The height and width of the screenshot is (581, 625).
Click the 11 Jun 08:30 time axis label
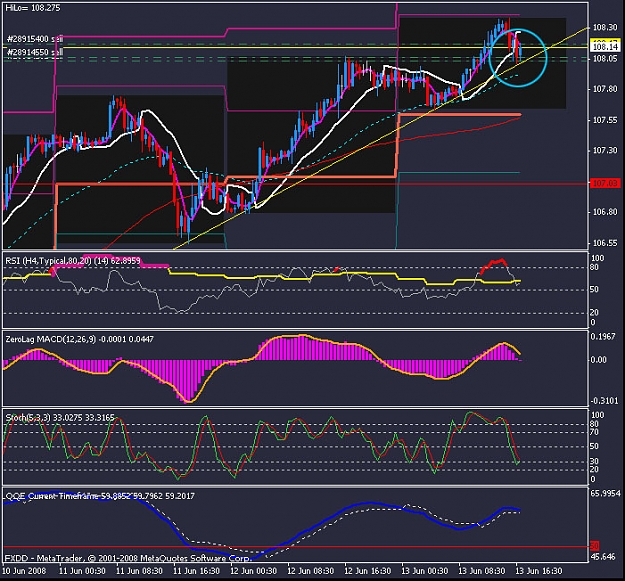[x=139, y=571]
